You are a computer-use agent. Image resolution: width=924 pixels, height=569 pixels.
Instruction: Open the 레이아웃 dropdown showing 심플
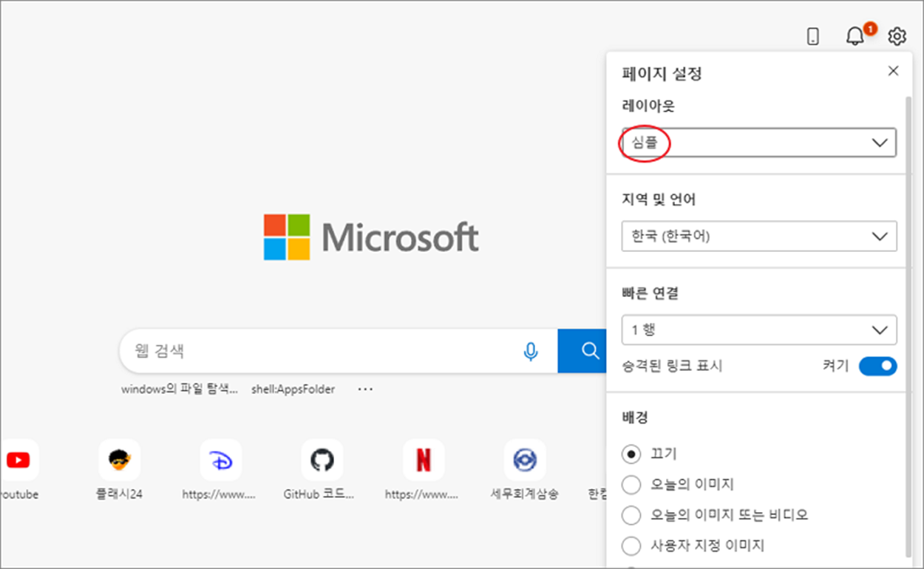tap(758, 143)
